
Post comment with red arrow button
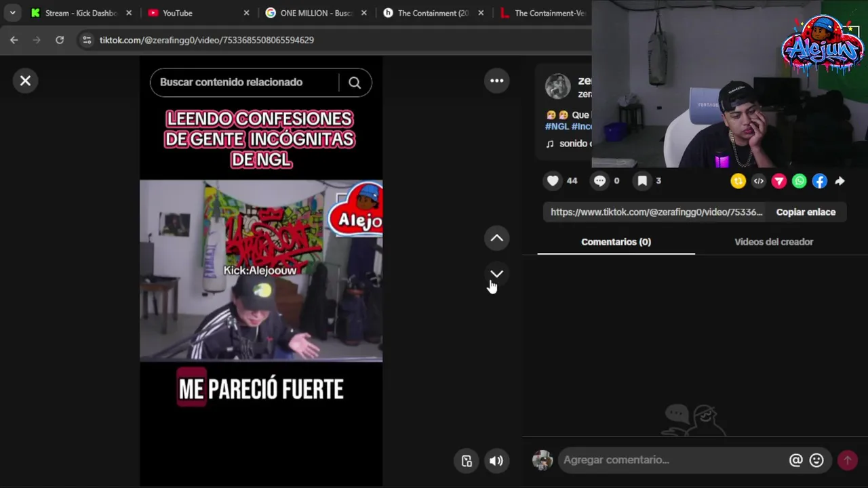pyautogui.click(x=847, y=460)
